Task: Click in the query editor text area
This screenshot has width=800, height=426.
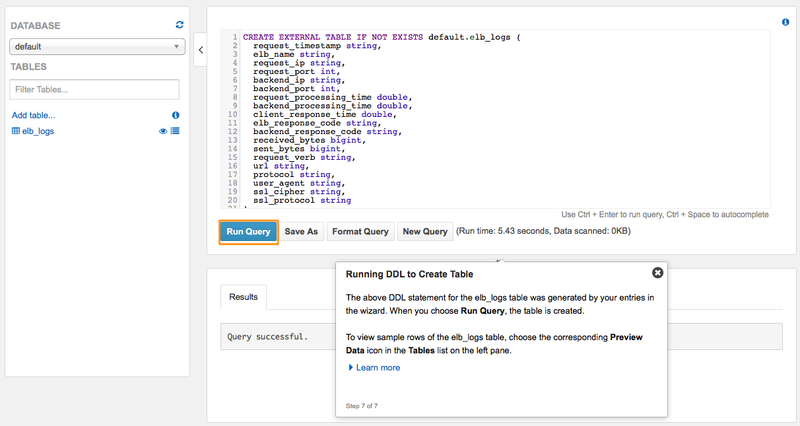Action: pyautogui.click(x=495, y=118)
